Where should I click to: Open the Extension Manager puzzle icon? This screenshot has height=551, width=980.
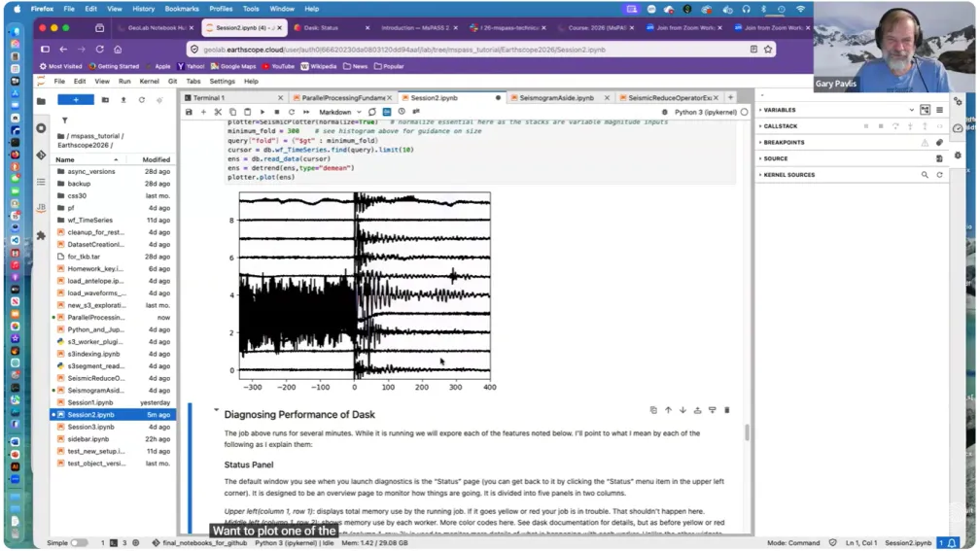tap(41, 235)
